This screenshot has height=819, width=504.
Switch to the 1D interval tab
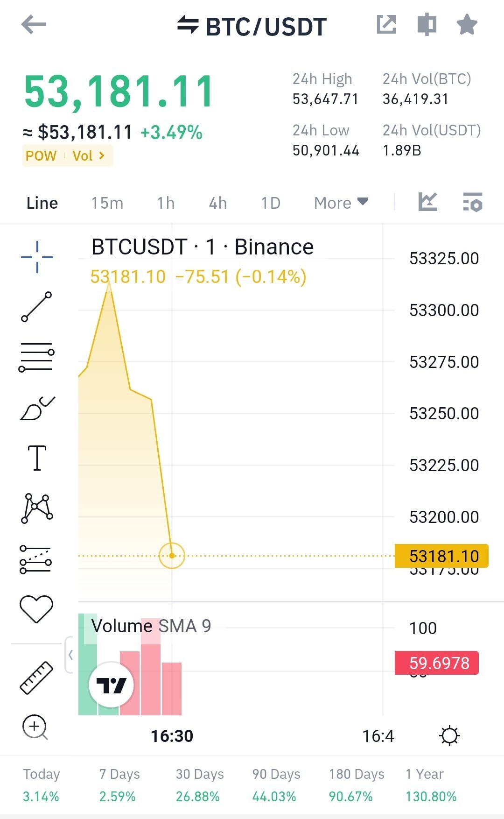[x=271, y=203]
